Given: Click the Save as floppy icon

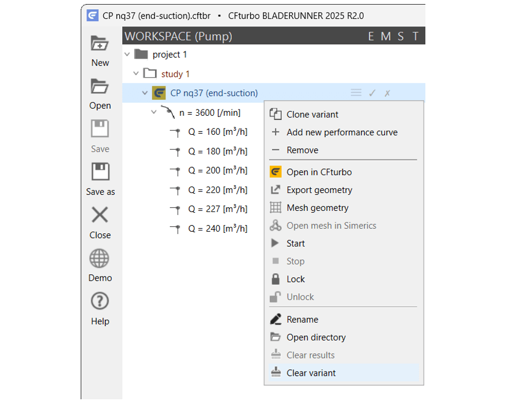Looking at the screenshot, I should pos(100,172).
